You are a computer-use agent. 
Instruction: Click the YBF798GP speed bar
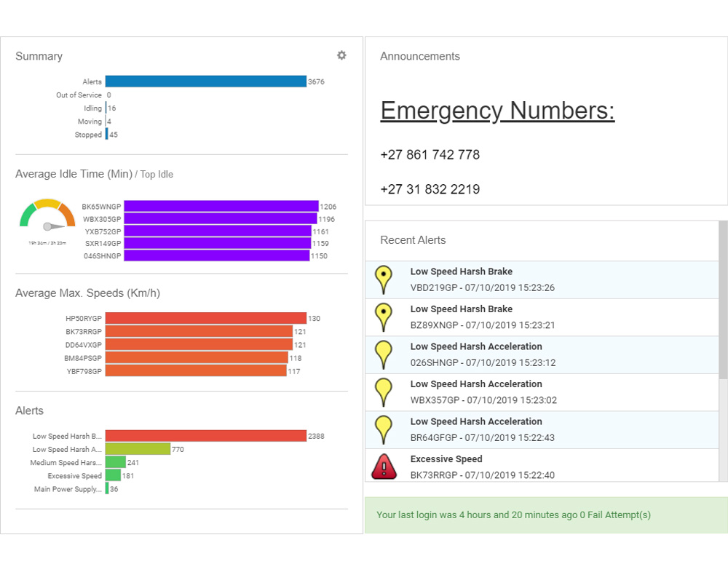195,371
